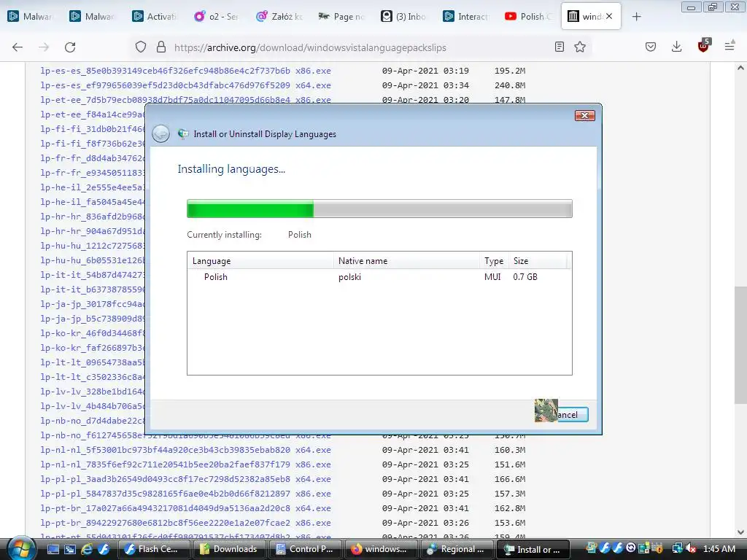
Task: Open Save to Pocket icon
Action: [651, 47]
